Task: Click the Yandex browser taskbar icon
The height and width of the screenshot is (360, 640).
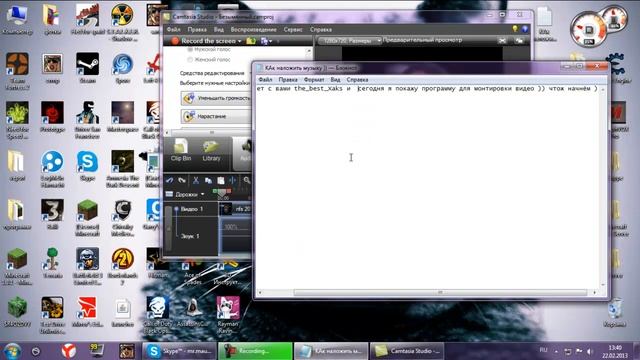Action: (x=69, y=351)
